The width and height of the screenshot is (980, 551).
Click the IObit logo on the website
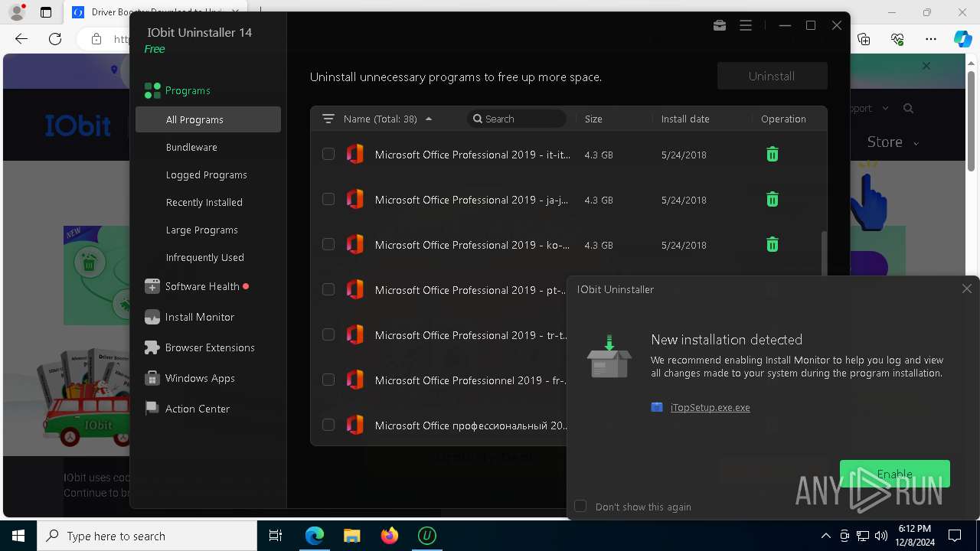point(77,126)
